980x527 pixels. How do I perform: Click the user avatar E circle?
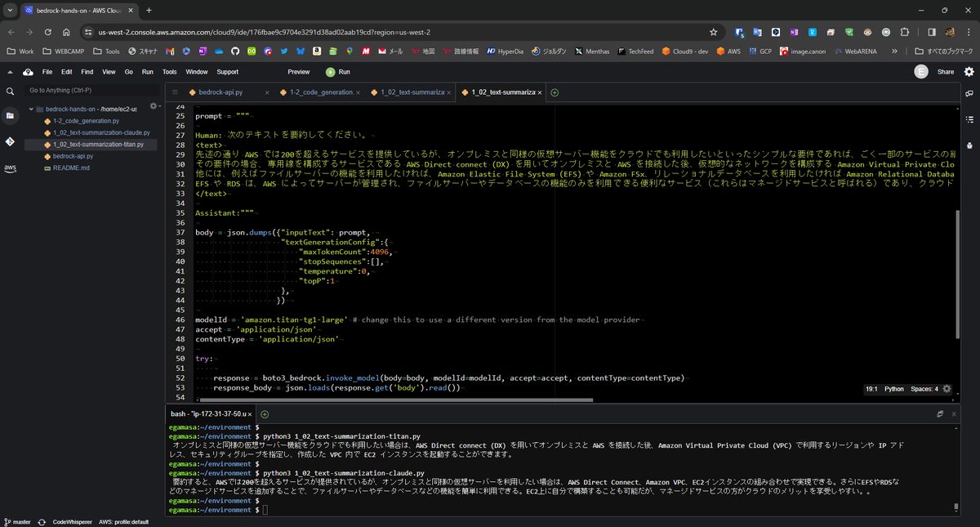(921, 72)
